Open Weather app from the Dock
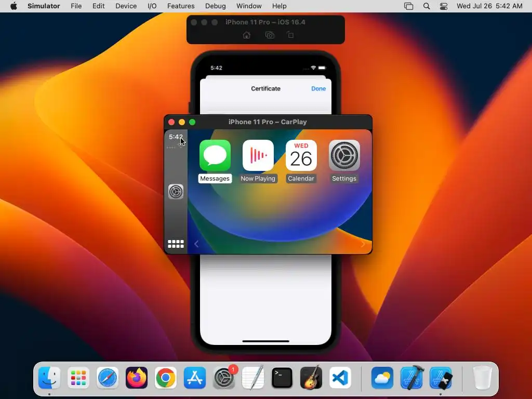 point(382,378)
